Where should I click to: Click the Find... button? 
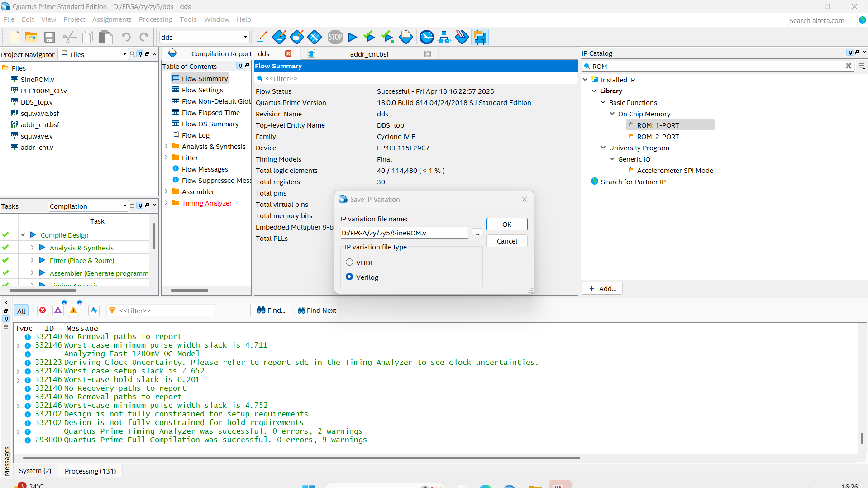pyautogui.click(x=271, y=311)
